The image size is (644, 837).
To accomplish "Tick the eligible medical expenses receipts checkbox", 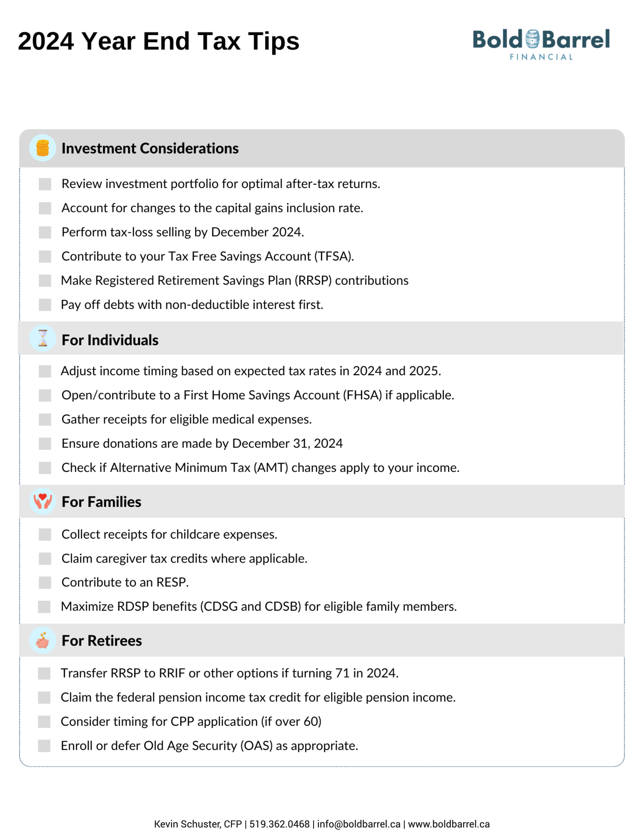I will click(45, 420).
